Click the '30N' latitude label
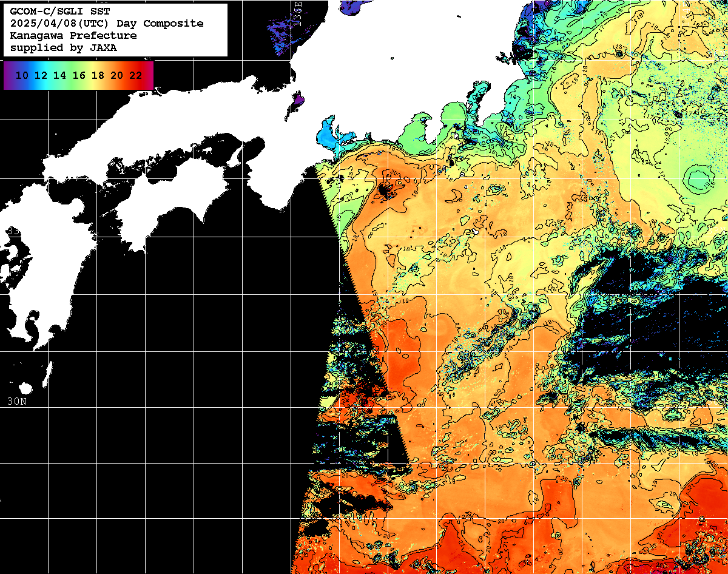The image size is (728, 574). click(16, 401)
